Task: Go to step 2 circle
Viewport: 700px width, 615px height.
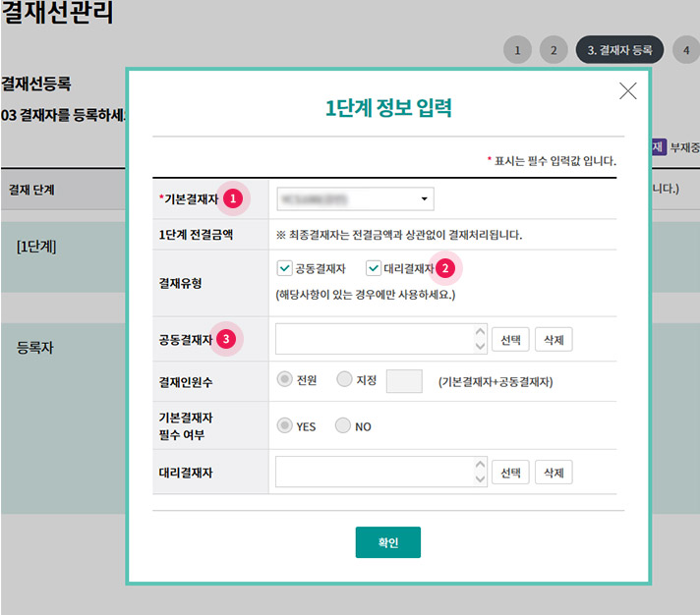Action: (554, 50)
